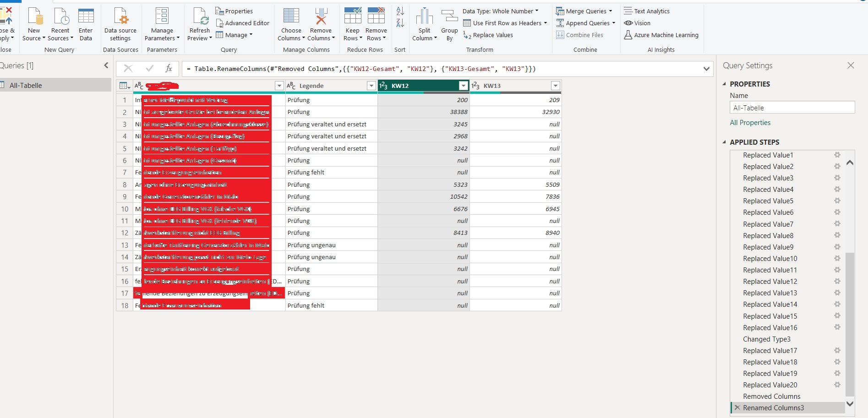Click the query Name input field
868x418 pixels.
click(792, 108)
